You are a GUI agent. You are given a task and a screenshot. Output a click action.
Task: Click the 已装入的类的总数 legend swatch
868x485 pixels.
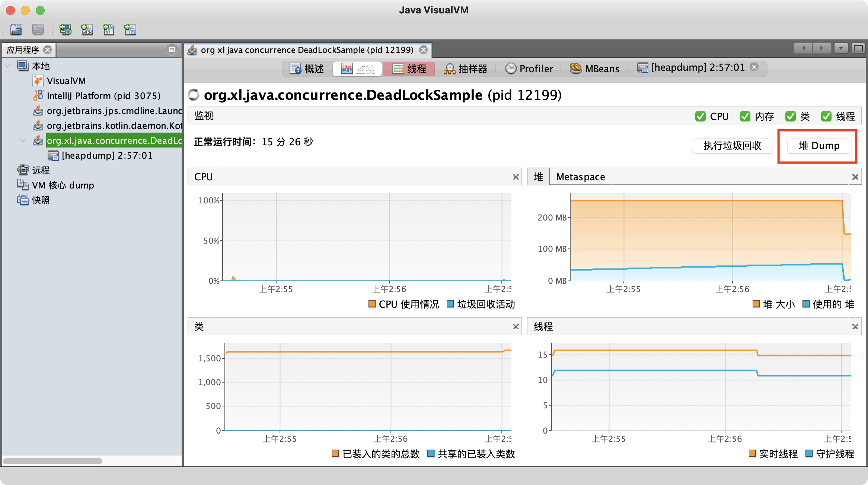[x=335, y=454]
